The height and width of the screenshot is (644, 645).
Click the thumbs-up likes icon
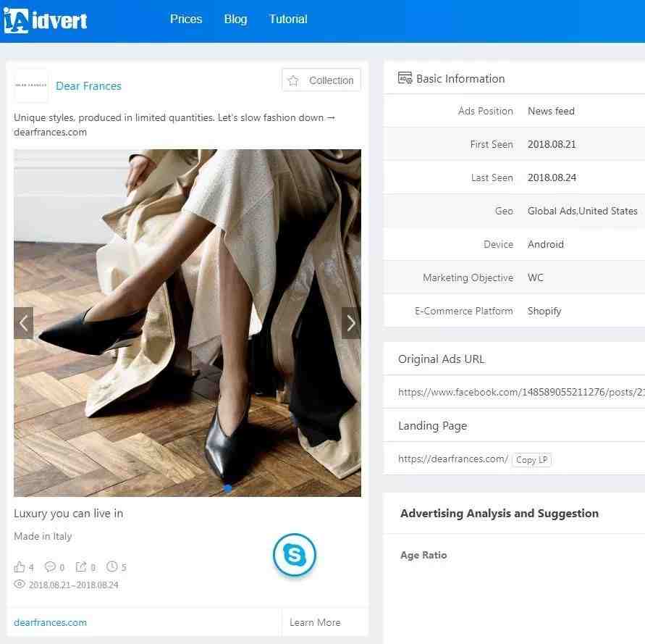tap(20, 567)
